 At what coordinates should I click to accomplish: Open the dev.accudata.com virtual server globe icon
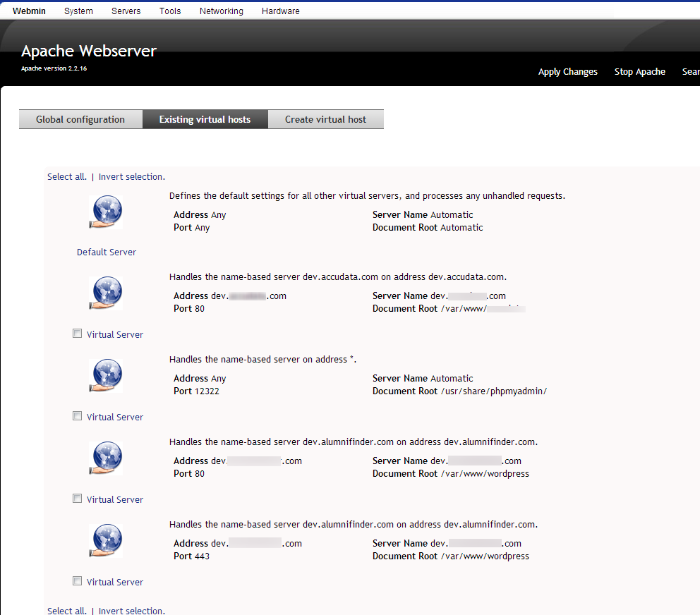tap(107, 293)
